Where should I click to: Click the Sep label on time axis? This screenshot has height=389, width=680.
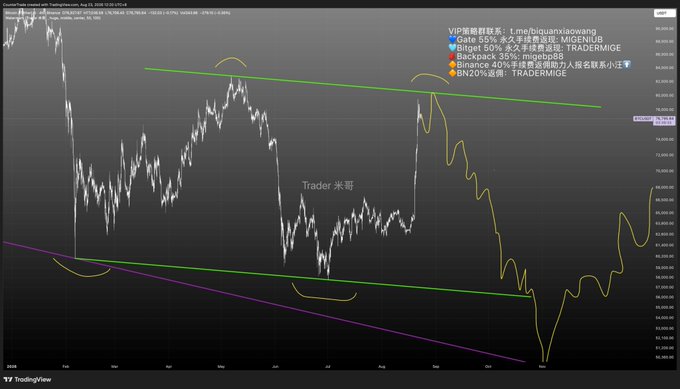click(436, 366)
